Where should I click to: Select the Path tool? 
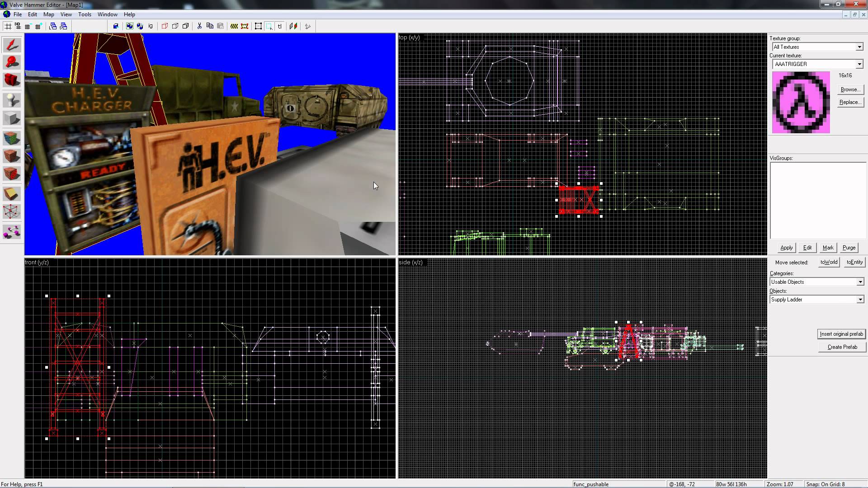12,232
